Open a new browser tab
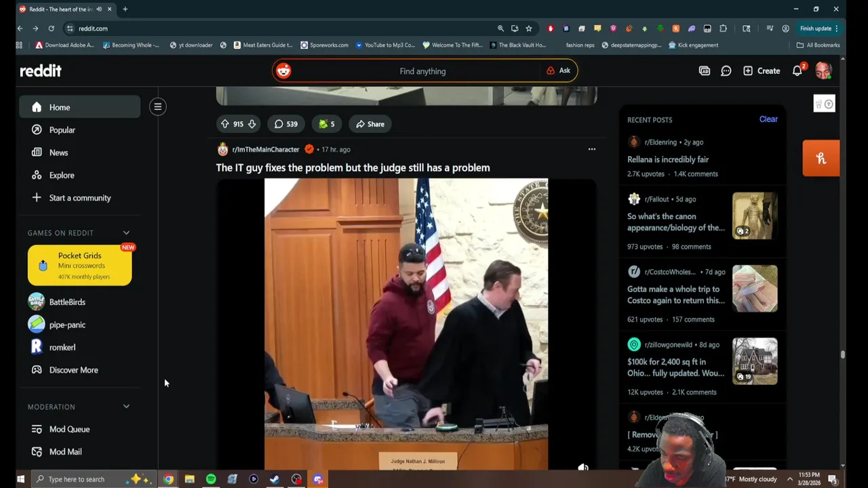 point(125,9)
